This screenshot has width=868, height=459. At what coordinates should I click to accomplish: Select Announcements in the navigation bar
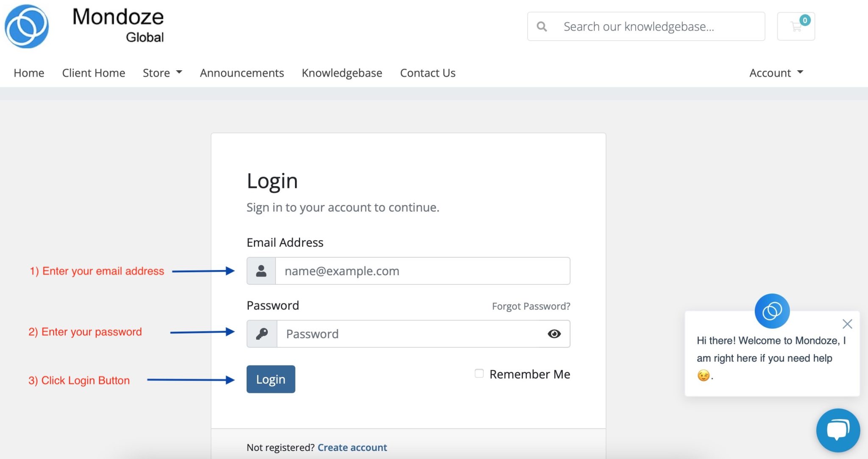tap(242, 73)
